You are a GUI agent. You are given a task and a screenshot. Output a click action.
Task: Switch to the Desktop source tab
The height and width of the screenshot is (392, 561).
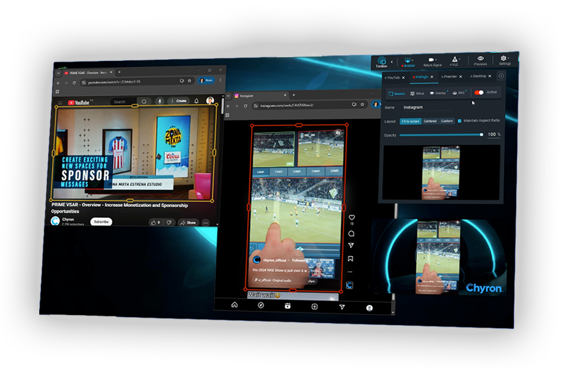pyautogui.click(x=479, y=76)
